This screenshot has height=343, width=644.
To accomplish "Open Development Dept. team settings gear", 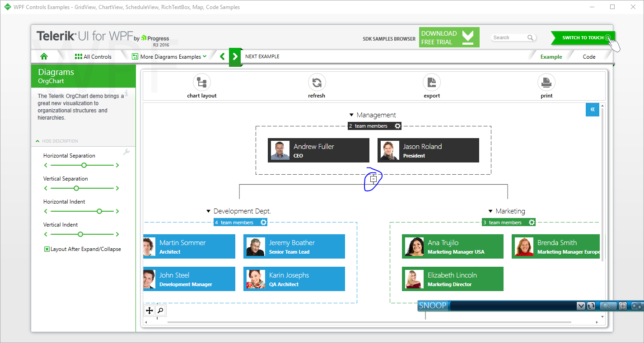I will tap(264, 222).
